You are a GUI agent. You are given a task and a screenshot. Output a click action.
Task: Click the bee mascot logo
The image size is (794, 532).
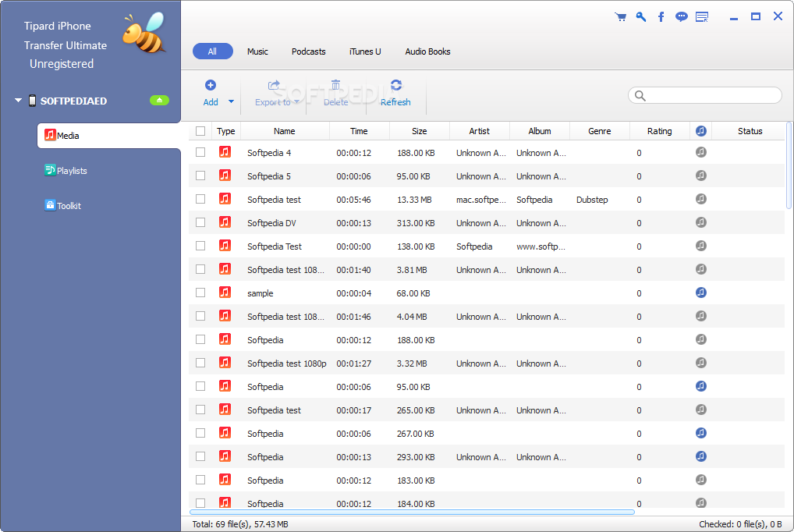tap(144, 34)
